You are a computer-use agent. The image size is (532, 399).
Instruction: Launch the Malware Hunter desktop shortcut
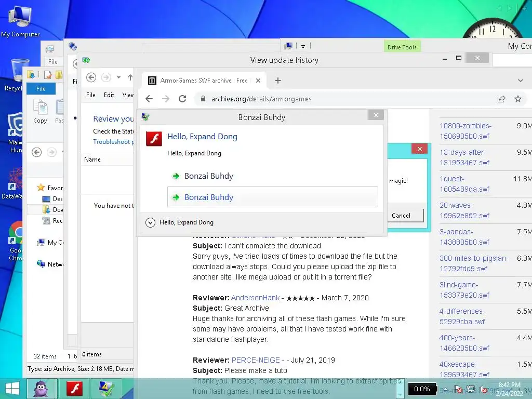click(15, 132)
